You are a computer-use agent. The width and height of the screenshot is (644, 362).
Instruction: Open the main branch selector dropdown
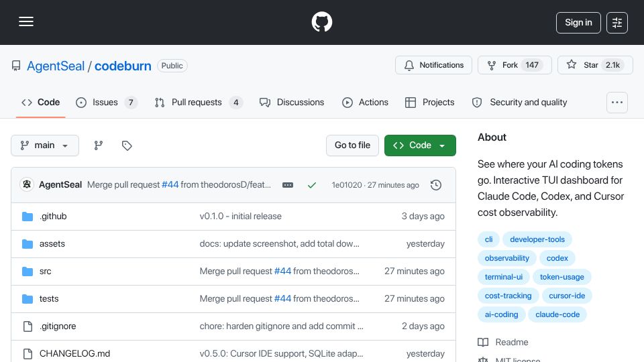click(x=45, y=145)
